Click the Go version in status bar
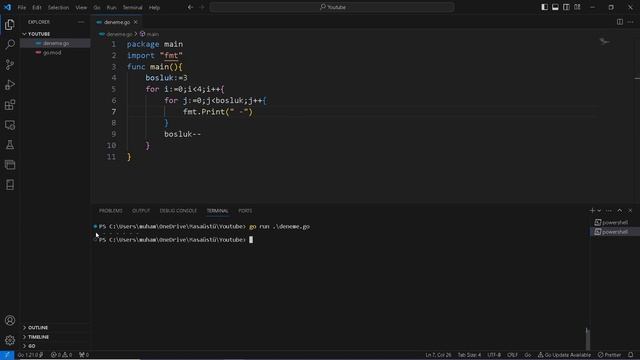 [30, 355]
